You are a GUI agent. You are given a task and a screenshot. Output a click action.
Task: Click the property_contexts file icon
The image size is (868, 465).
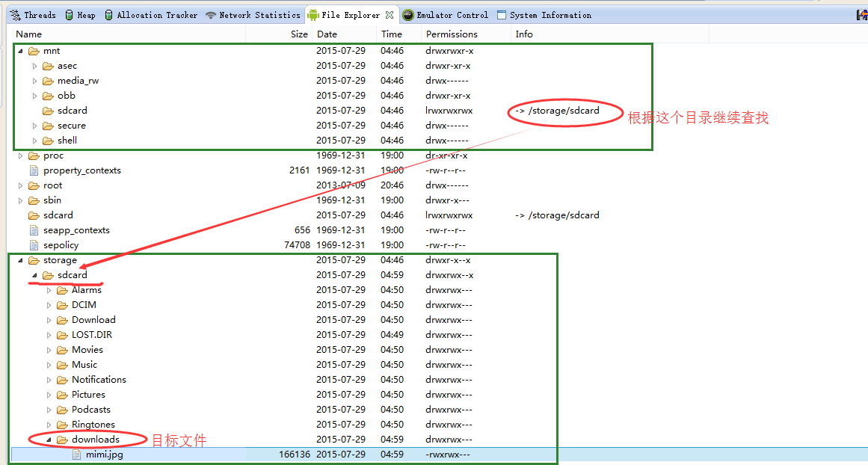(33, 170)
